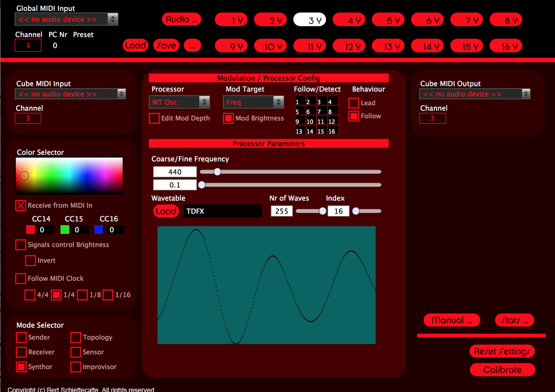Click the Nr of Waves slider
555x392 pixels.
(x=311, y=211)
